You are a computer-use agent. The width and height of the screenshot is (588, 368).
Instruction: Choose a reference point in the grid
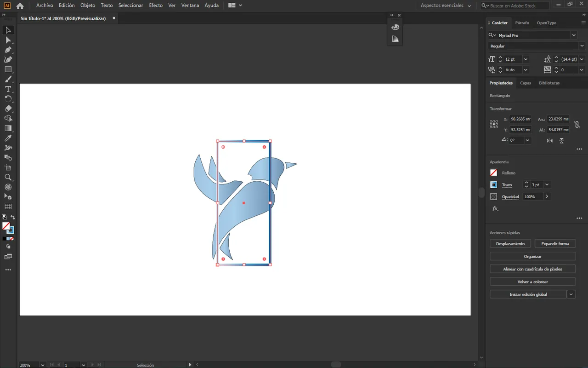494,124
